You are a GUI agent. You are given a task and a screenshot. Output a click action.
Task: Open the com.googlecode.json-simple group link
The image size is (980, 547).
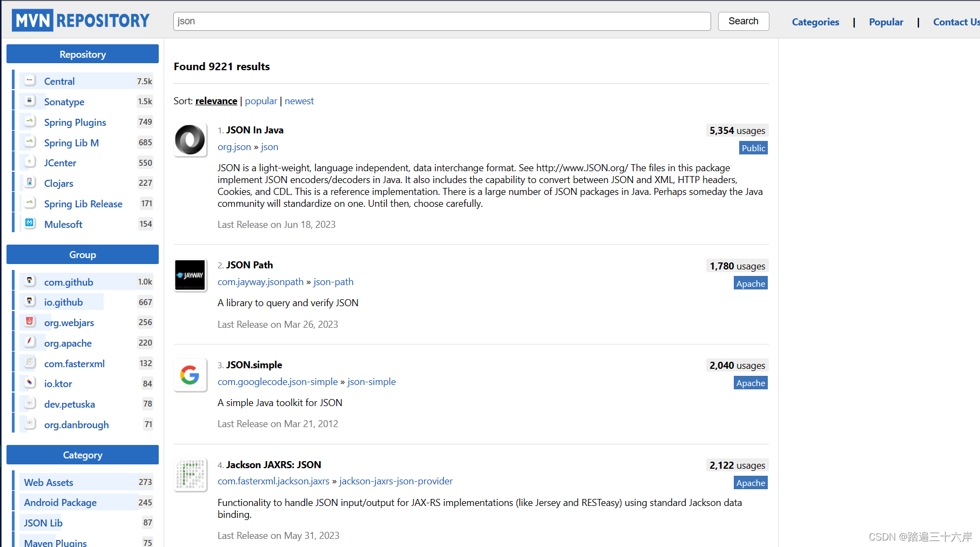point(278,382)
